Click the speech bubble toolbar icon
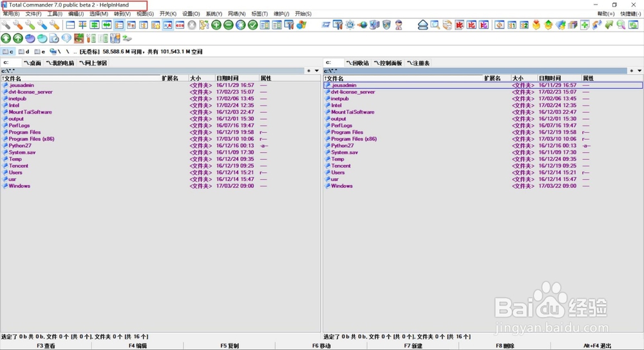This screenshot has height=350, width=644. [66, 38]
